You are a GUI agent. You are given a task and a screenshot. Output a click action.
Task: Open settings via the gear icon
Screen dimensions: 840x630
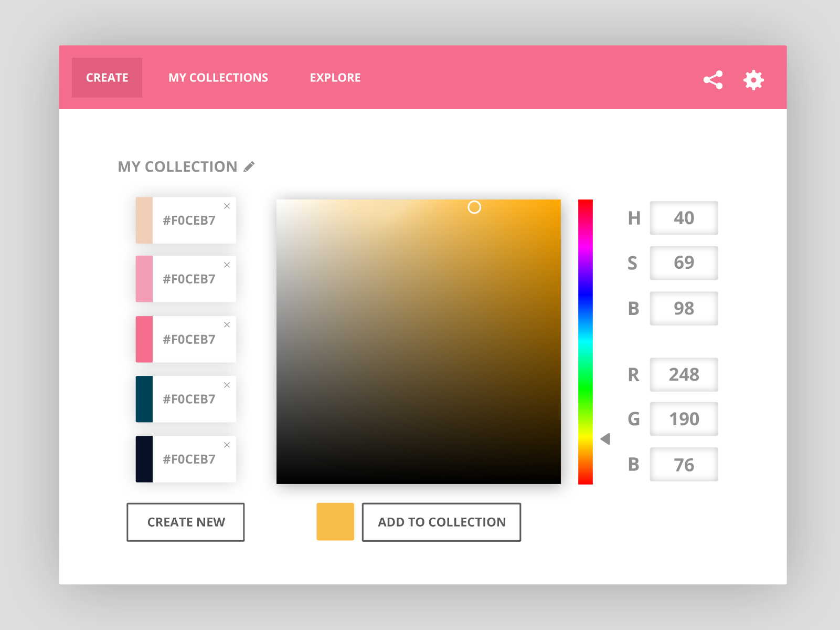[x=754, y=80]
